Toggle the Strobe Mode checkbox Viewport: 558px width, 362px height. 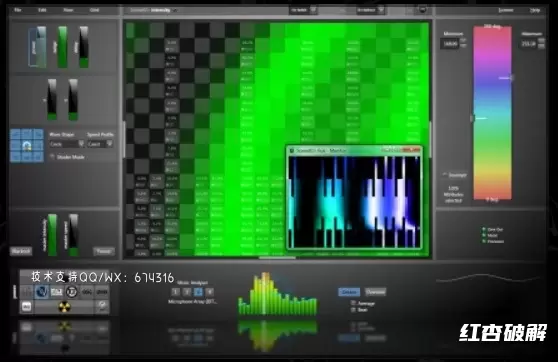pos(53,157)
